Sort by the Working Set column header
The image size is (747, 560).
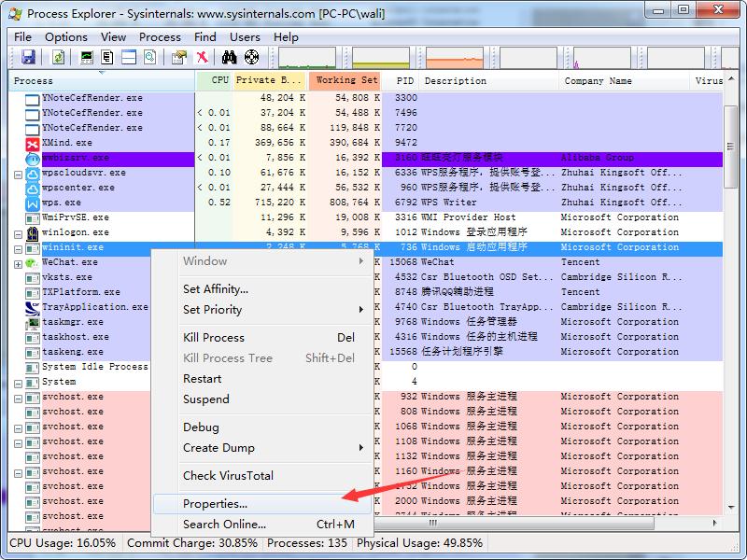(345, 80)
